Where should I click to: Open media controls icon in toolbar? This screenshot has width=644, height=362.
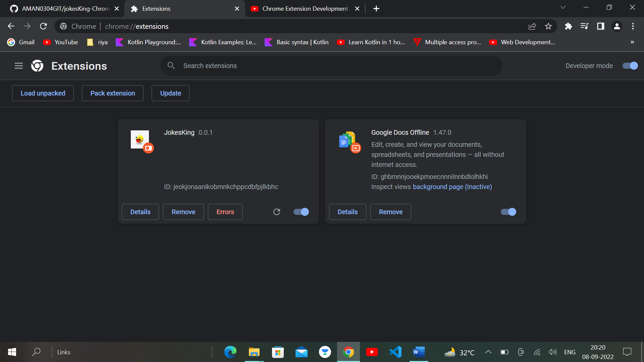tap(584, 26)
